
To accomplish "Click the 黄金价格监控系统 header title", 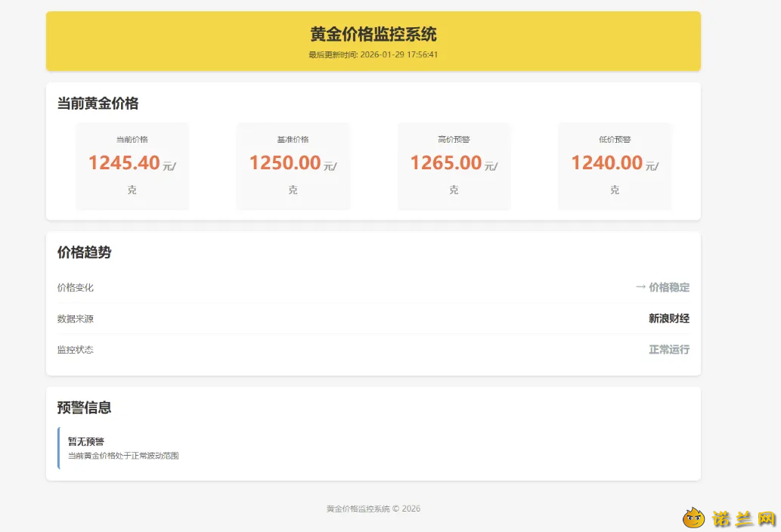I will (x=373, y=34).
